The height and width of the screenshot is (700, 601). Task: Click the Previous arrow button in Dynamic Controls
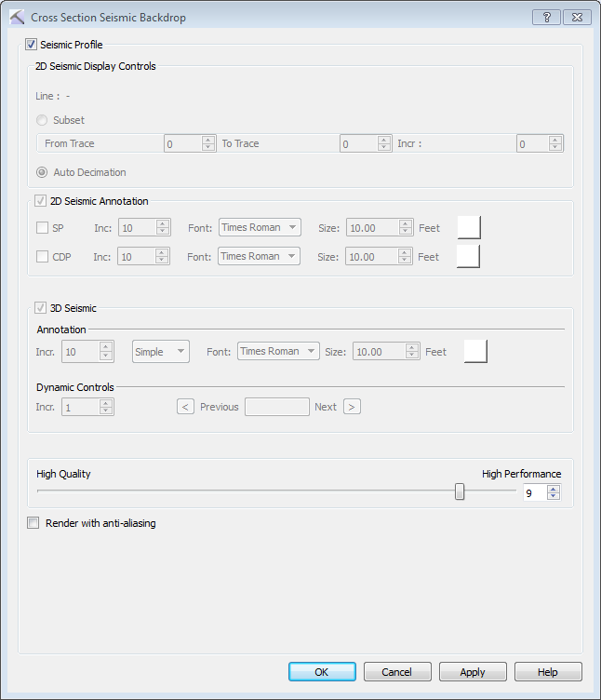[x=185, y=407]
